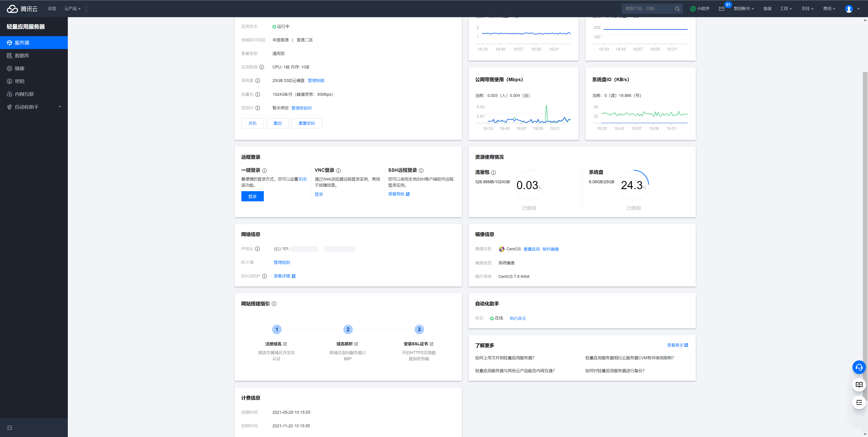Click the 流量包 0.03% usage ring
Image resolution: width=868 pixels, height=437 pixels.
click(x=529, y=185)
